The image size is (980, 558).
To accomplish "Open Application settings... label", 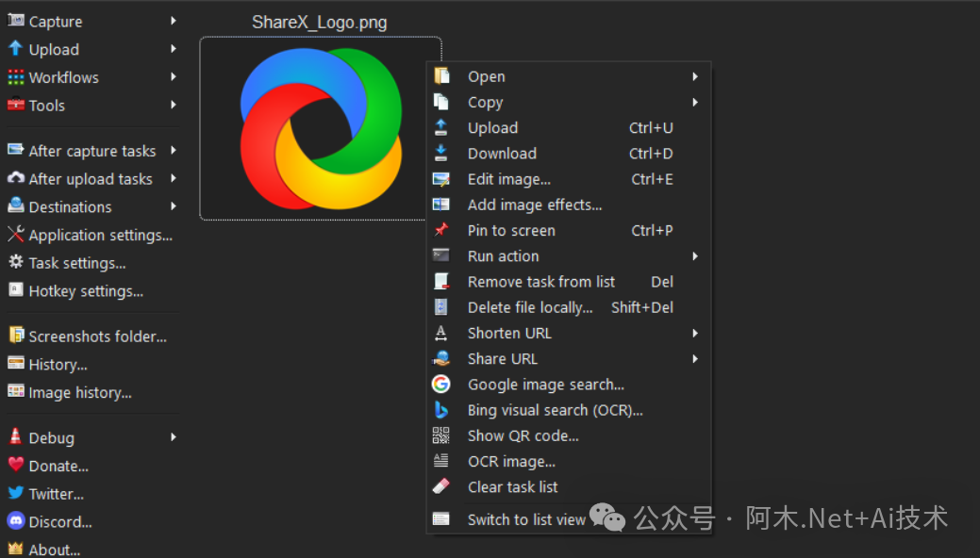I will click(101, 236).
